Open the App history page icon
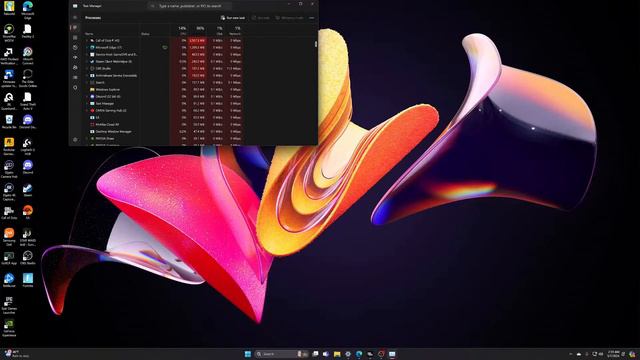640x360 pixels. 75,47
